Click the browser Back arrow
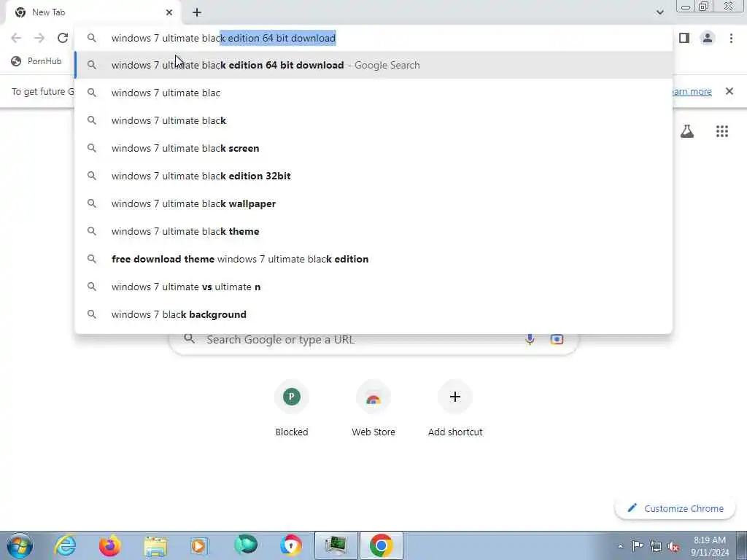747x560 pixels. tap(16, 38)
